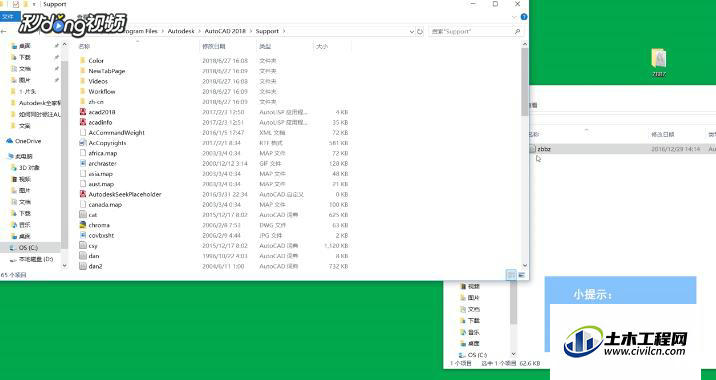Open 此电脑 in the navigation pane

click(x=20, y=156)
